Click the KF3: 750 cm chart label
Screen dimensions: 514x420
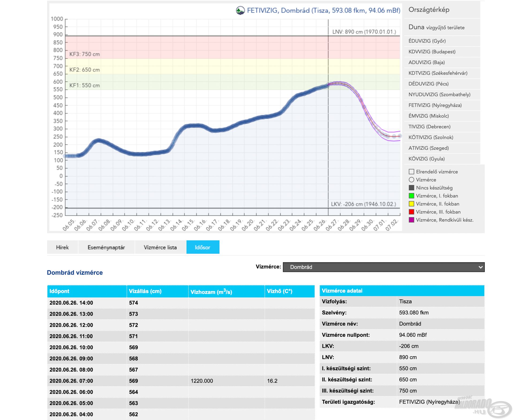tap(85, 54)
